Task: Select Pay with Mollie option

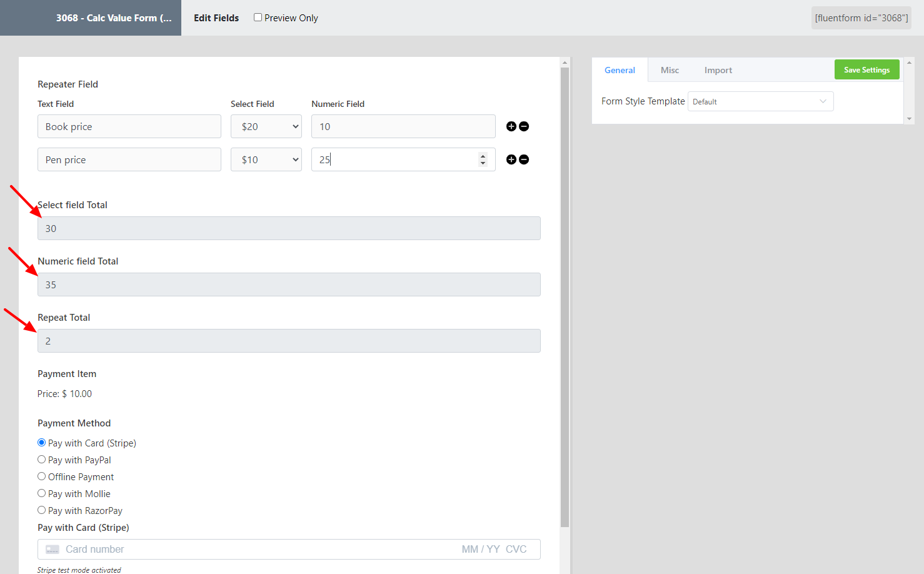Action: pyautogui.click(x=42, y=493)
